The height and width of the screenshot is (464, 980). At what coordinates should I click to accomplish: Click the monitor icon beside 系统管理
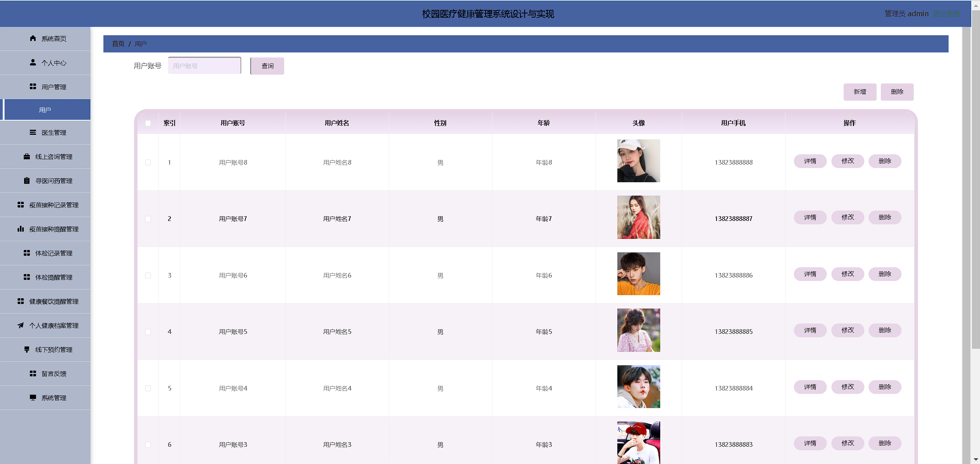tap(33, 398)
